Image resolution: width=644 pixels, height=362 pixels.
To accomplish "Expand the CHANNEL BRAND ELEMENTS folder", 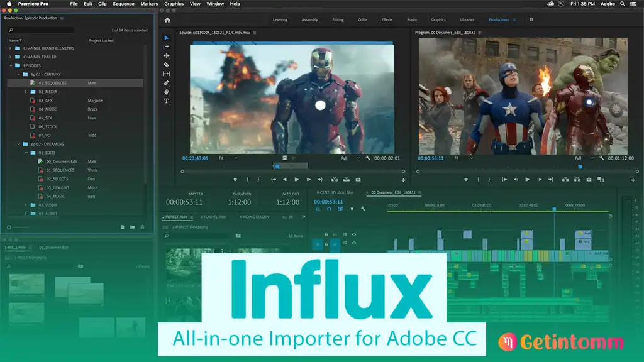I will pos(10,48).
